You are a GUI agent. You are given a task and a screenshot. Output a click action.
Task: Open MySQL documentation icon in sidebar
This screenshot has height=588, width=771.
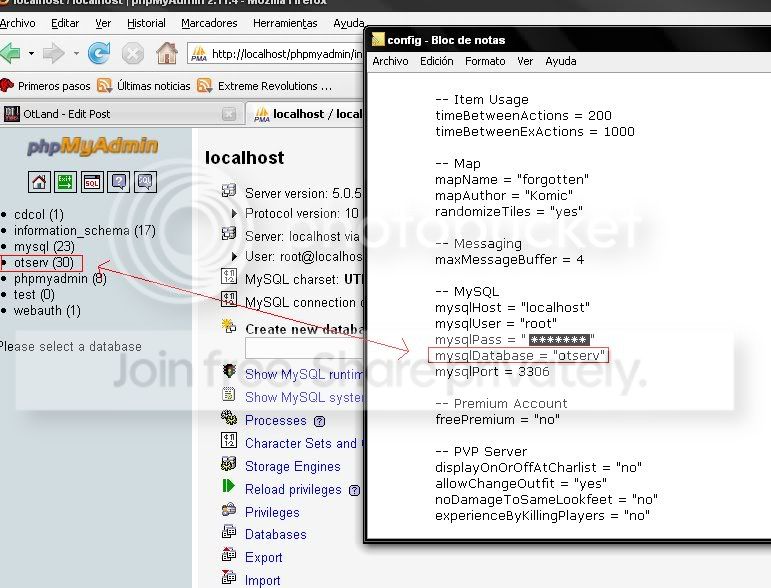coord(146,182)
